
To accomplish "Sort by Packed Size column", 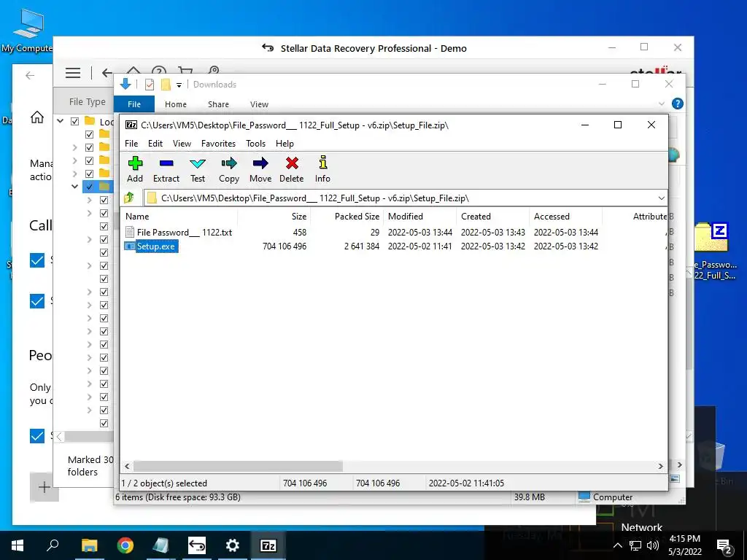I will 347,216.
